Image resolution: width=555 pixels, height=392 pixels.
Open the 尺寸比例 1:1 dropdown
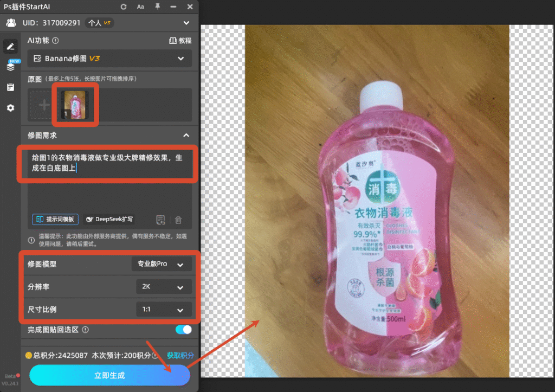pos(164,309)
